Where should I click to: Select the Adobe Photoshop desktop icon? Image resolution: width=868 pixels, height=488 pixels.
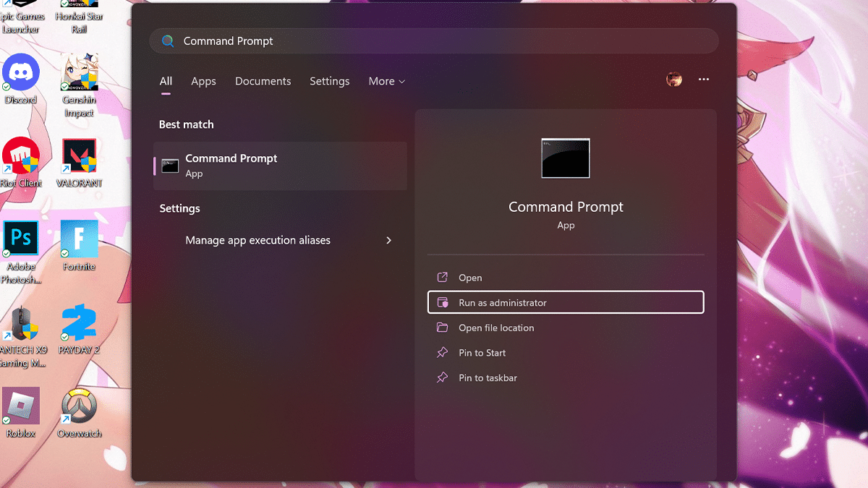21,239
